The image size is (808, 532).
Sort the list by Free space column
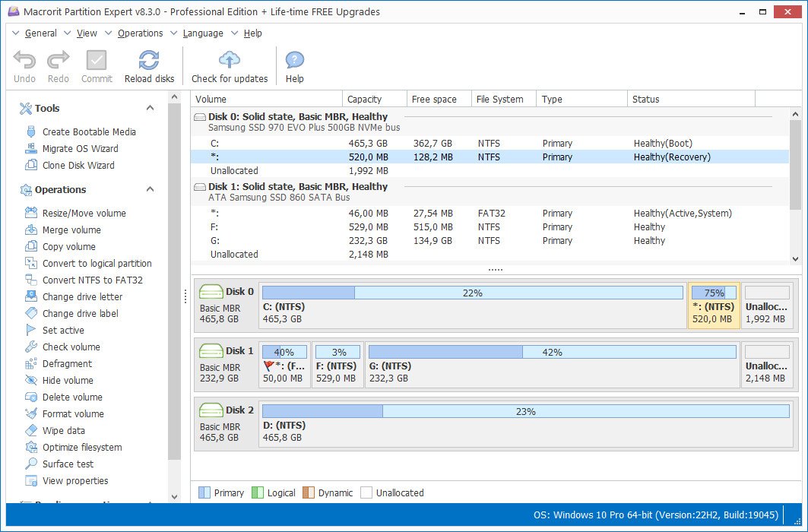434,99
